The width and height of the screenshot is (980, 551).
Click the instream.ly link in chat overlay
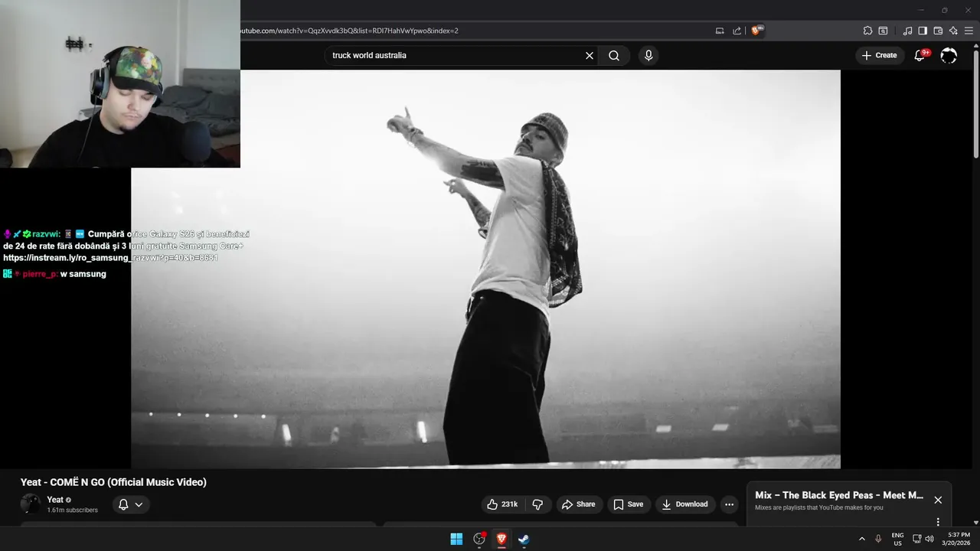pyautogui.click(x=110, y=258)
